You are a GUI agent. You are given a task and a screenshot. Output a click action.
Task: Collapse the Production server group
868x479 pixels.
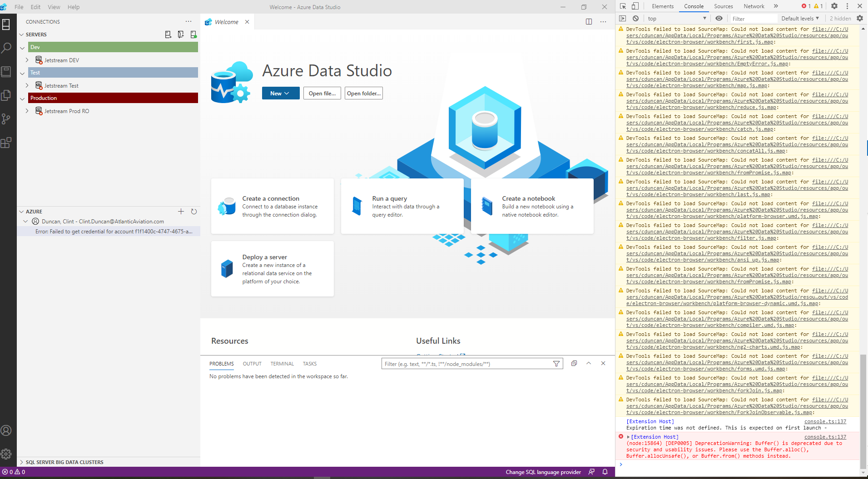pyautogui.click(x=23, y=98)
